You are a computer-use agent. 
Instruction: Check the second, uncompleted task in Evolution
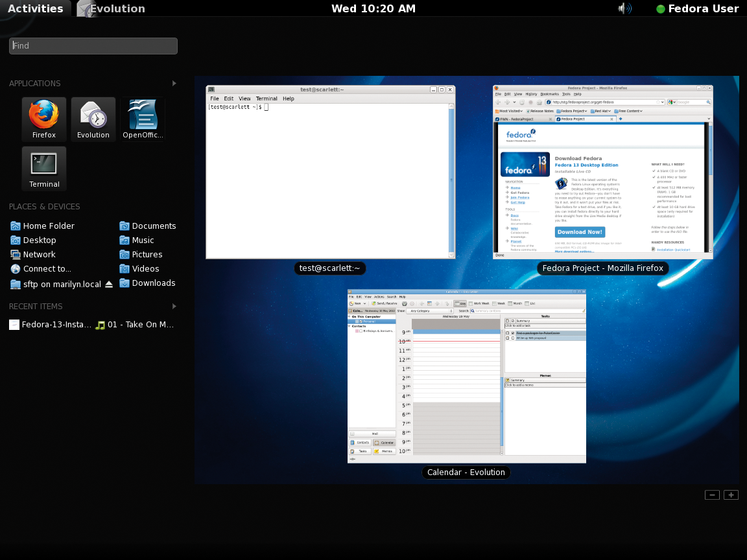click(x=513, y=338)
